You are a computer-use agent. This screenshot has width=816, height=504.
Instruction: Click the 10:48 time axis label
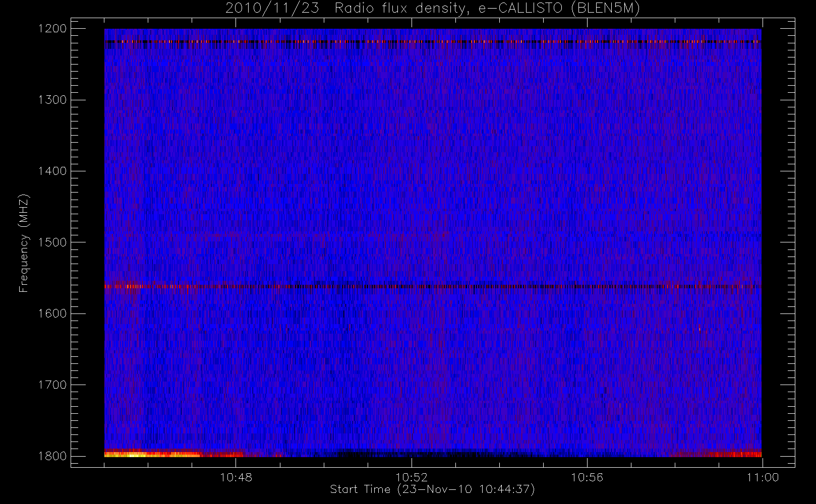[236, 477]
